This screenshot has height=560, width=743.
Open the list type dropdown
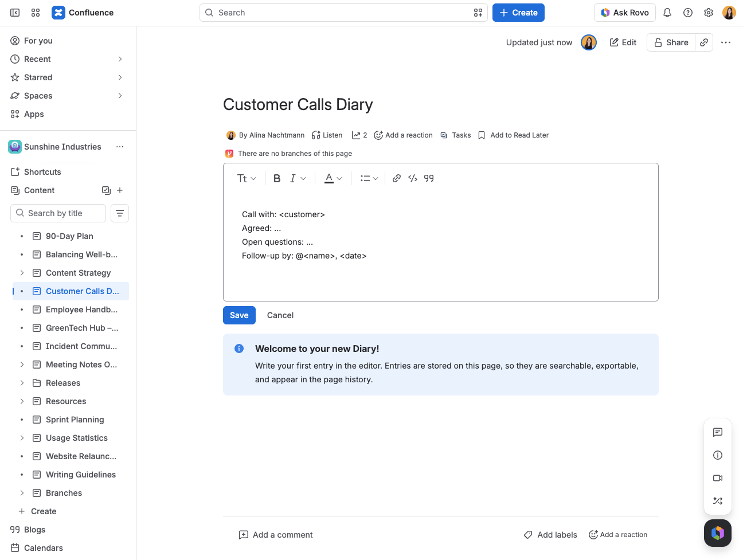[x=369, y=178]
